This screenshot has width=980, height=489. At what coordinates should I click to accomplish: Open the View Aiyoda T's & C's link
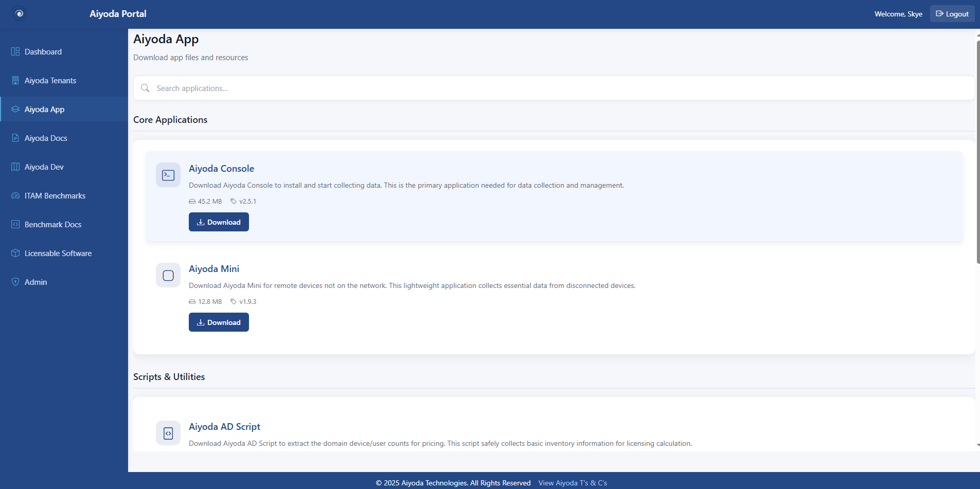[x=573, y=482]
